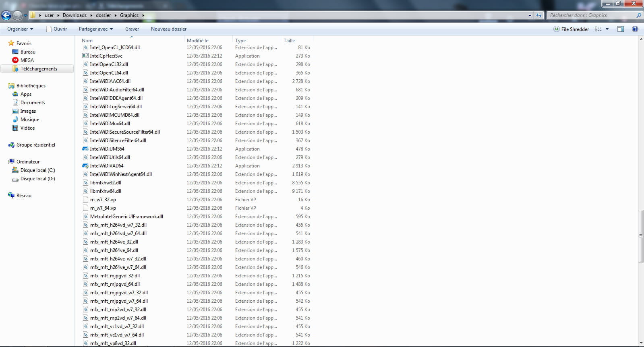Click the change view icon in toolbar
This screenshot has height=347, width=644.
coord(598,29)
